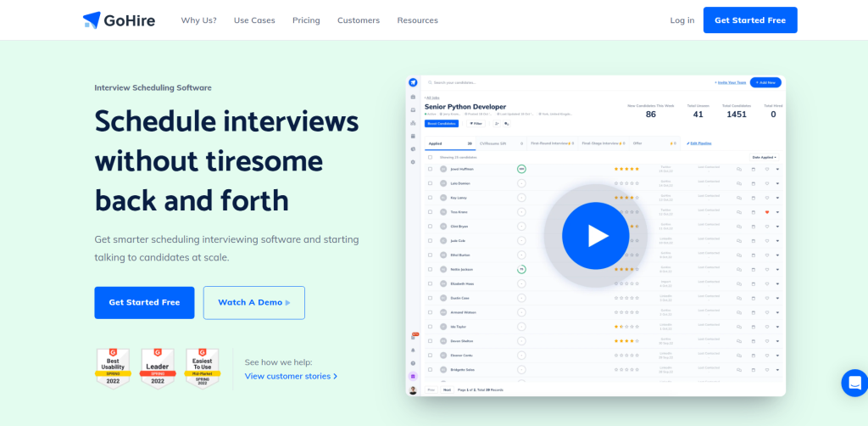Check the box for Clint Bryan
Viewport: 868px width, 426px height.
[430, 227]
